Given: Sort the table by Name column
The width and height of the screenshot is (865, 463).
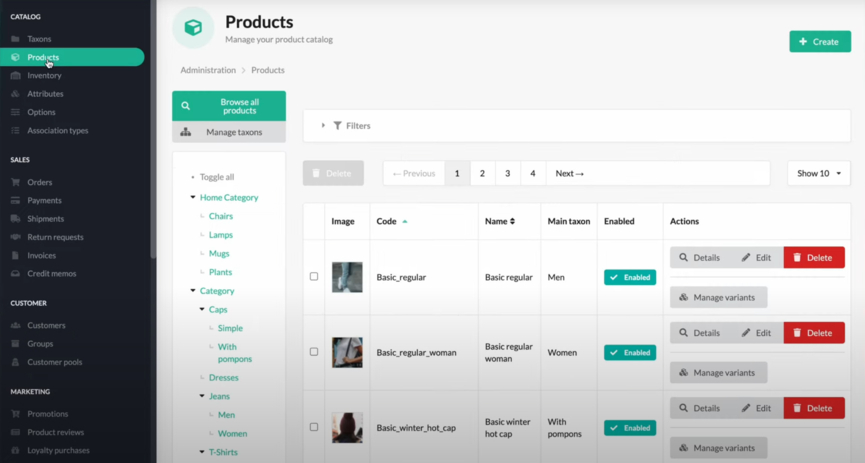Looking at the screenshot, I should [x=500, y=221].
